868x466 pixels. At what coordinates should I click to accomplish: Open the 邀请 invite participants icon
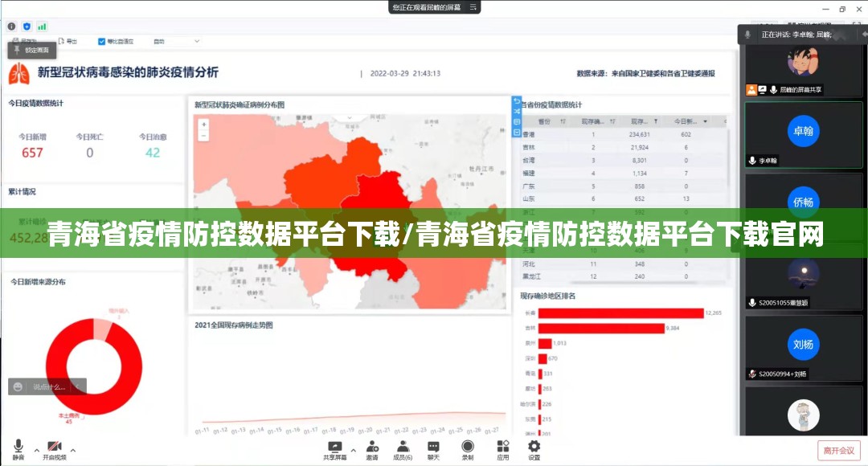(x=372, y=448)
